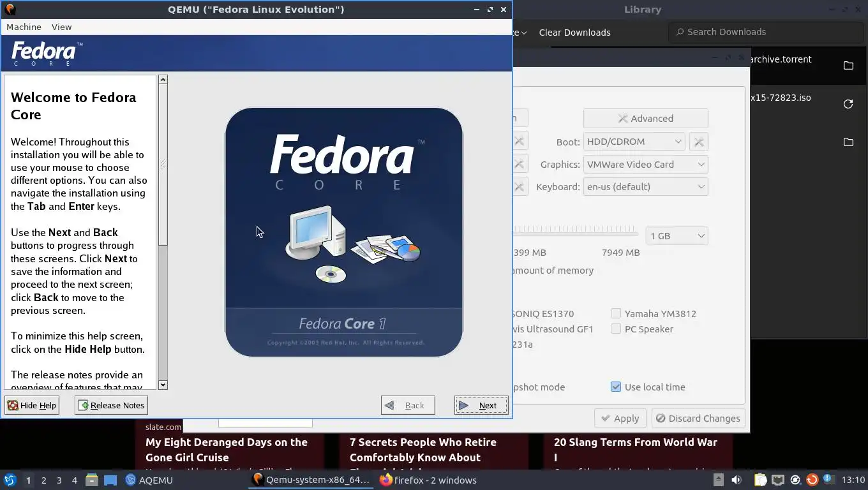Retry download of the x15-72823.iso file
The height and width of the screenshot is (490, 868).
click(848, 104)
